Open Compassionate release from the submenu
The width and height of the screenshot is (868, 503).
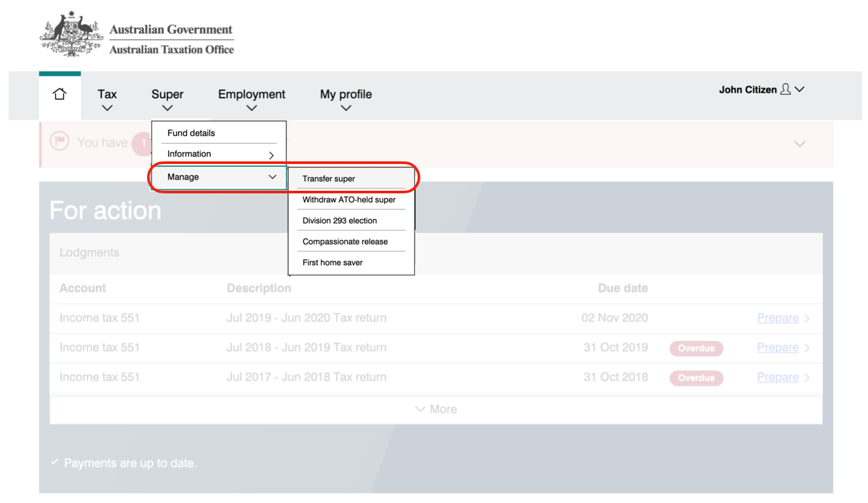point(344,241)
